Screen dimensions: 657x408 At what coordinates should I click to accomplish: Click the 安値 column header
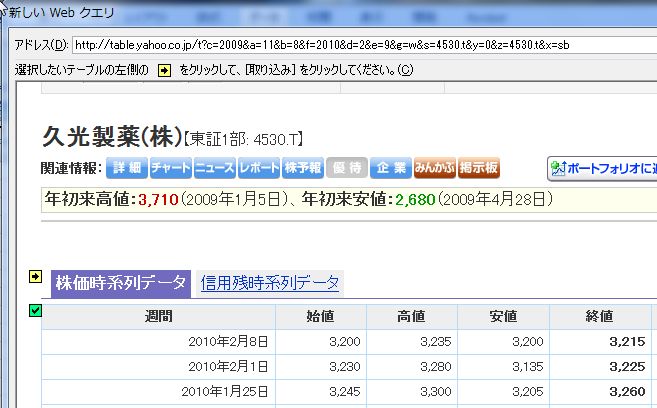coord(503,317)
